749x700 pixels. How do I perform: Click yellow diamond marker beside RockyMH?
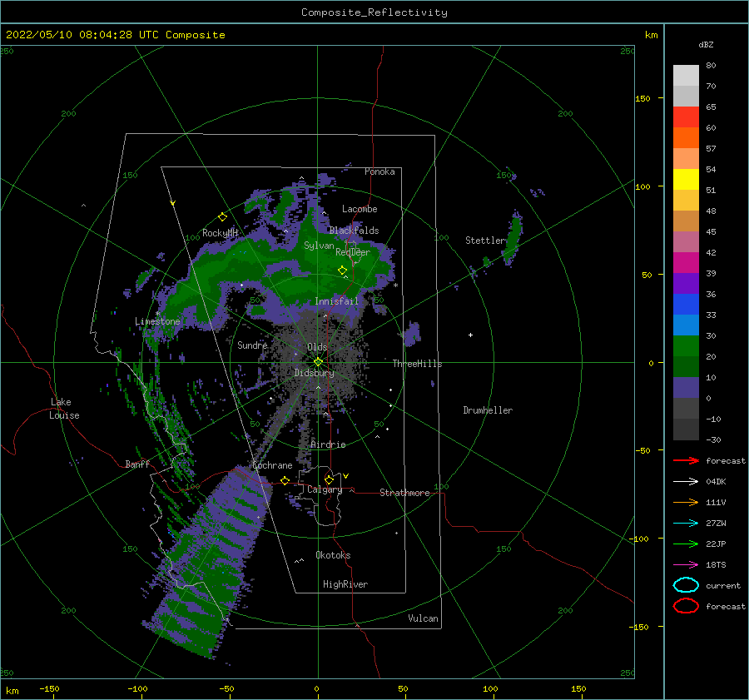click(222, 217)
